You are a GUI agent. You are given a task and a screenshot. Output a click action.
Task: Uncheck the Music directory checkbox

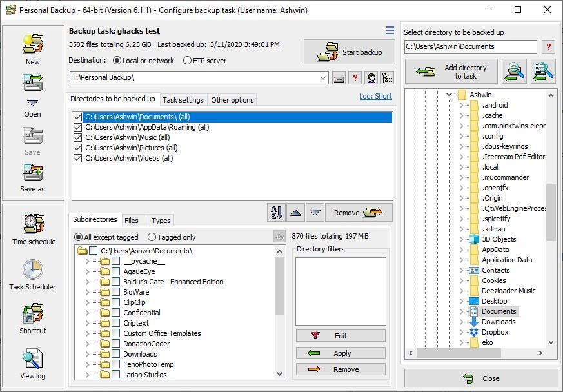pos(77,137)
